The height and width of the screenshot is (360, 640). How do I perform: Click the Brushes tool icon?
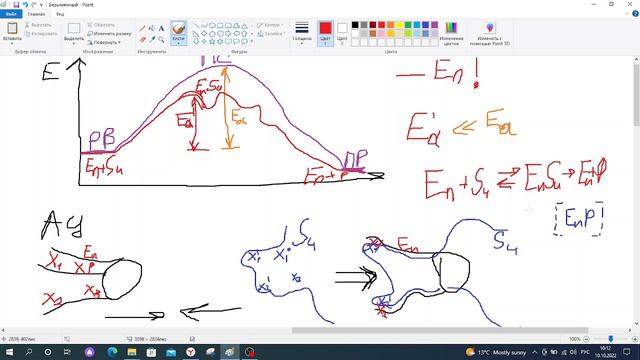tap(178, 29)
